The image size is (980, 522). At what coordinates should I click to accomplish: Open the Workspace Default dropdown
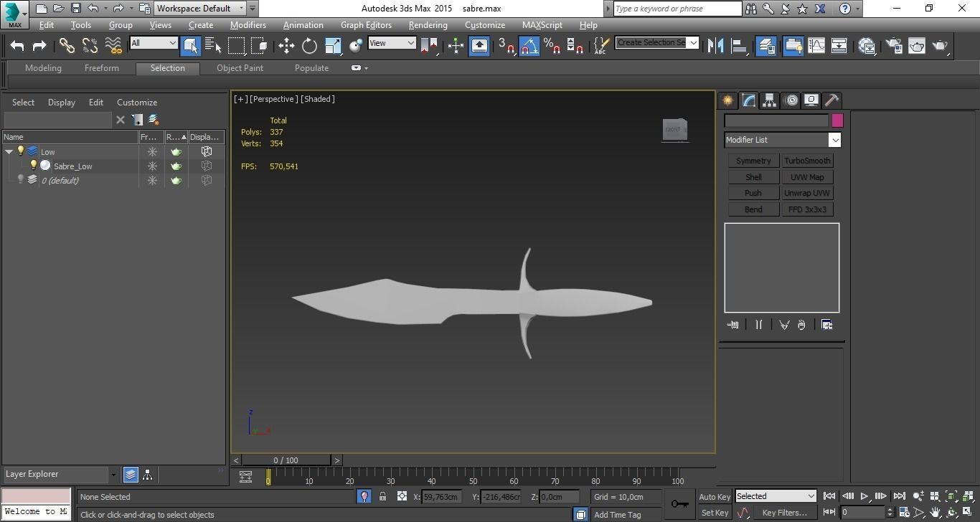click(201, 9)
